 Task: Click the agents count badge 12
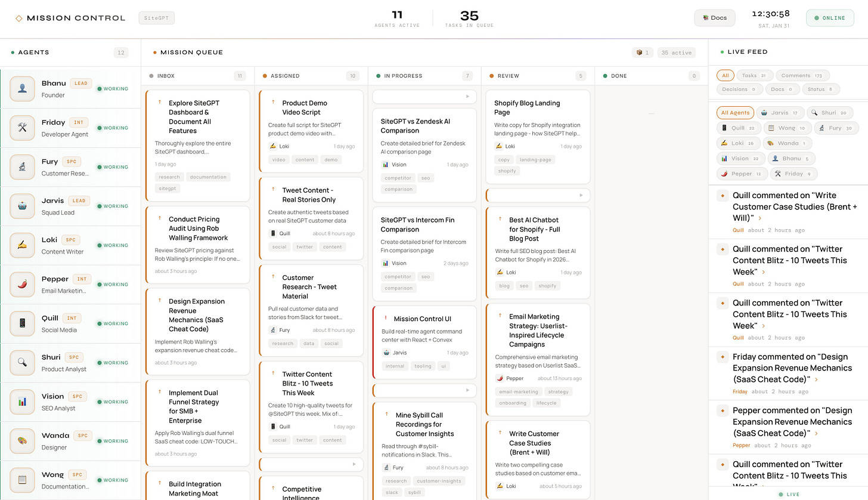tap(121, 53)
